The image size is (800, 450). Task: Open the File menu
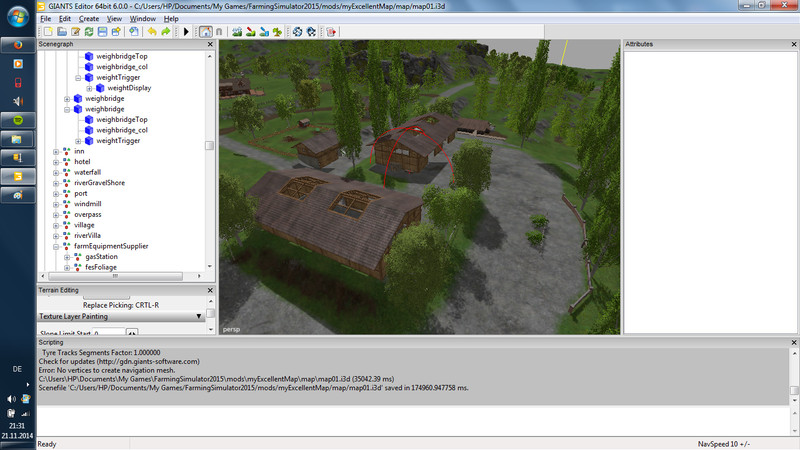coord(45,19)
